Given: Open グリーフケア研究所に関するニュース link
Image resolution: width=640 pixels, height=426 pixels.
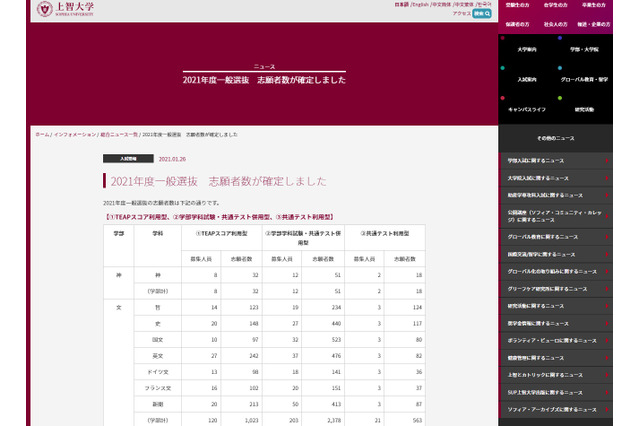Looking at the screenshot, I should tap(556, 289).
